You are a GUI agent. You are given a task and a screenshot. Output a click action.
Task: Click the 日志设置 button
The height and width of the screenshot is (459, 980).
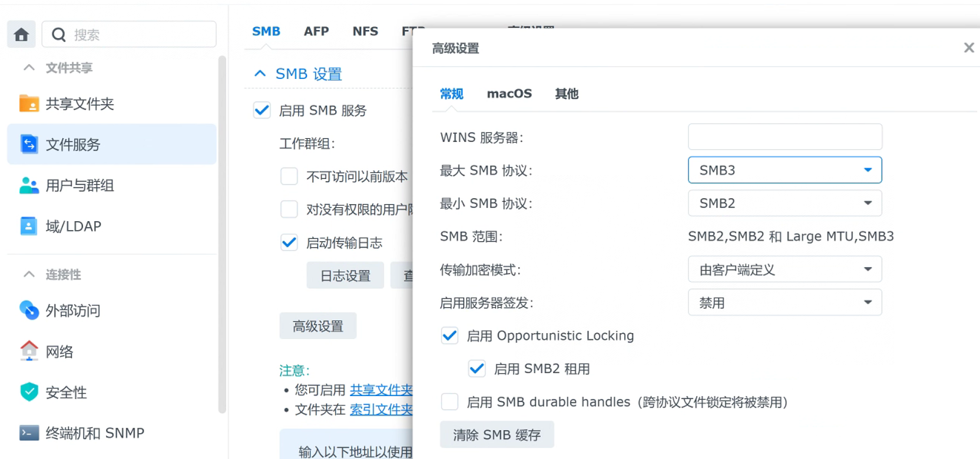coord(345,275)
